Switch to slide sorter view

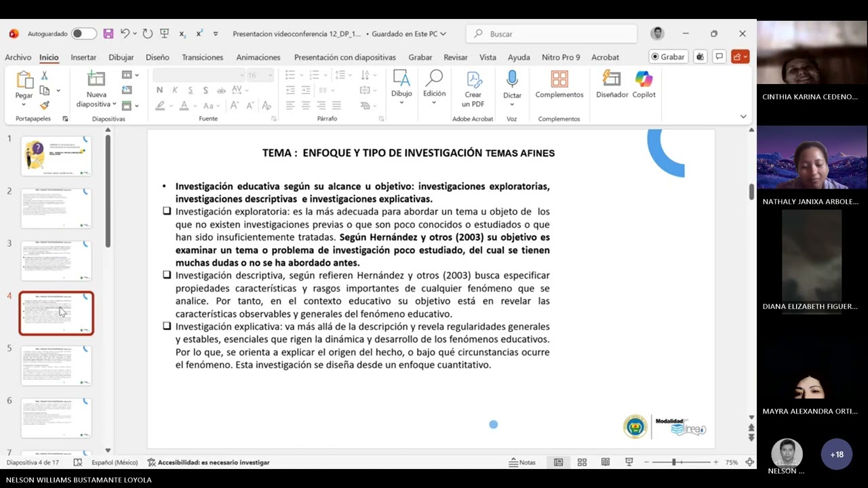coord(582,462)
